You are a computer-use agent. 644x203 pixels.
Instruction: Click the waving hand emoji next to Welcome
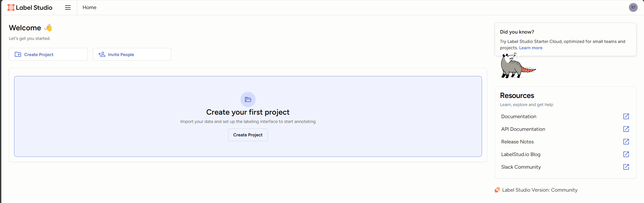click(x=48, y=28)
